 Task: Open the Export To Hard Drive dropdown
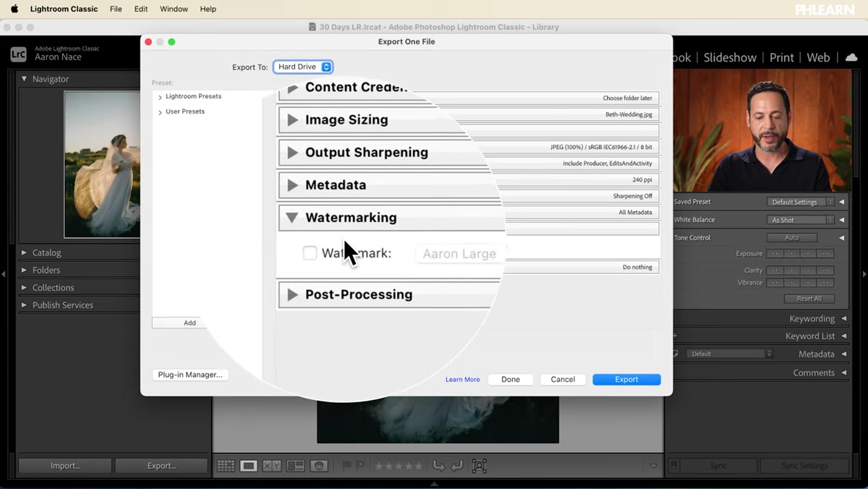[x=303, y=67]
